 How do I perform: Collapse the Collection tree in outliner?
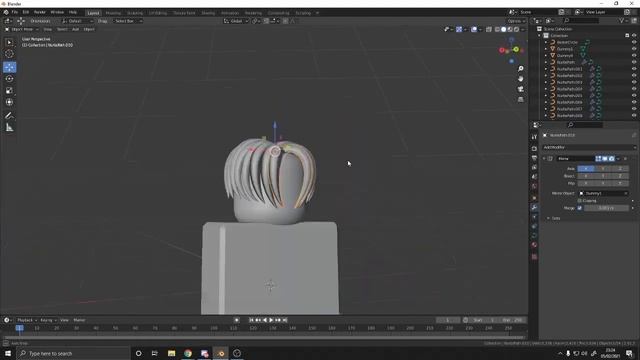pos(540,36)
